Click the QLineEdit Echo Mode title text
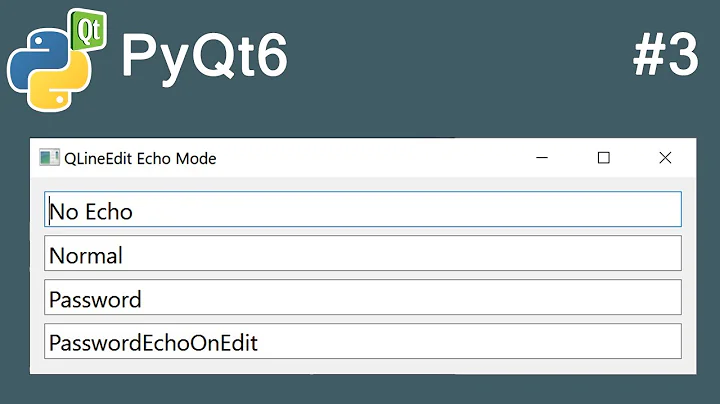This screenshot has width=720, height=404. (x=140, y=158)
